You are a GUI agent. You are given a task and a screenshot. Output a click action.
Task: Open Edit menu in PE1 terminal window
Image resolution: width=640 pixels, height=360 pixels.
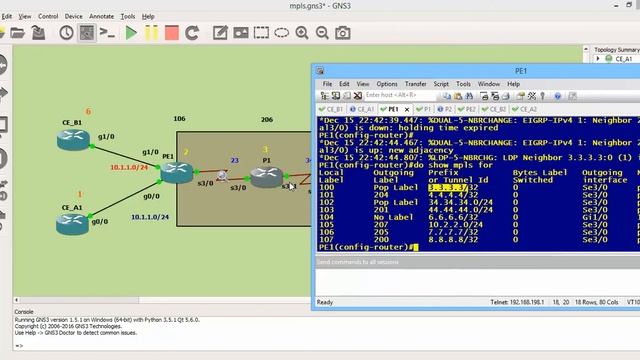click(x=344, y=84)
